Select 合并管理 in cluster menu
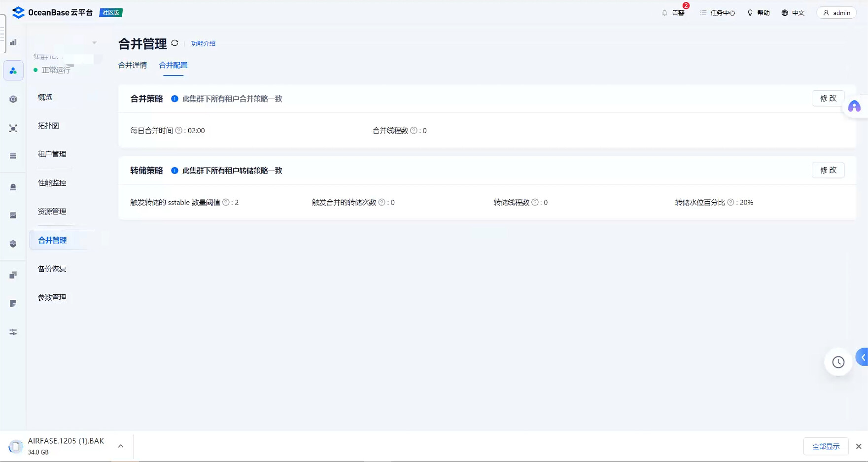 click(x=52, y=240)
